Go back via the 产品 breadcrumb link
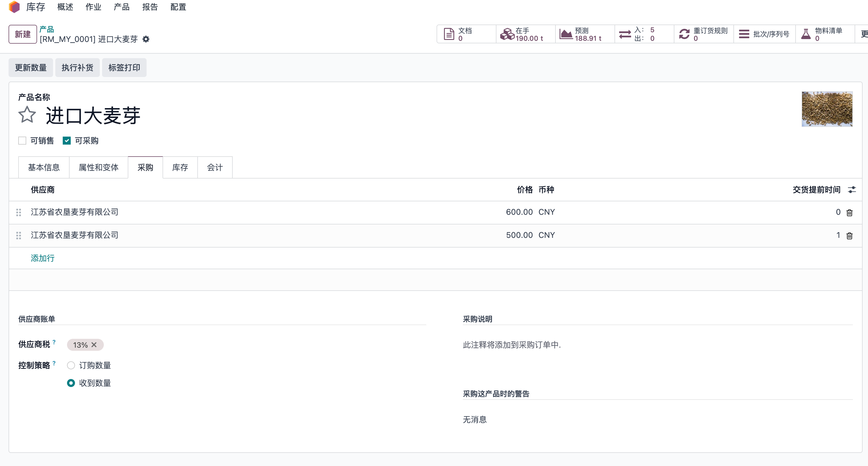The height and width of the screenshot is (466, 868). (x=46, y=29)
